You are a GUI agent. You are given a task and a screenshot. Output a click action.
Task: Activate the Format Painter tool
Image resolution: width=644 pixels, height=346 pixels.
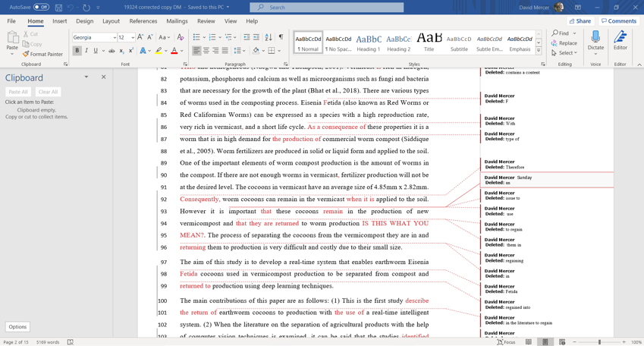tap(42, 54)
